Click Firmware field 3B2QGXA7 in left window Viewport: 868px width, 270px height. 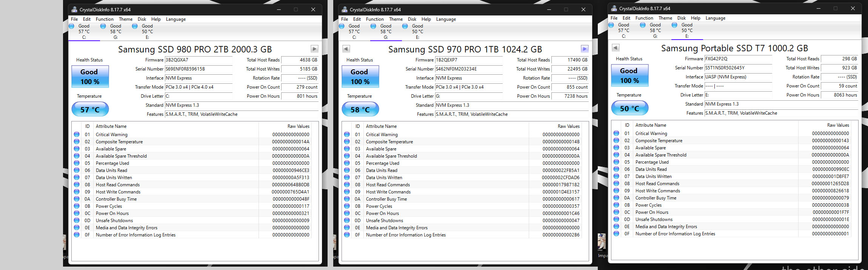(199, 60)
